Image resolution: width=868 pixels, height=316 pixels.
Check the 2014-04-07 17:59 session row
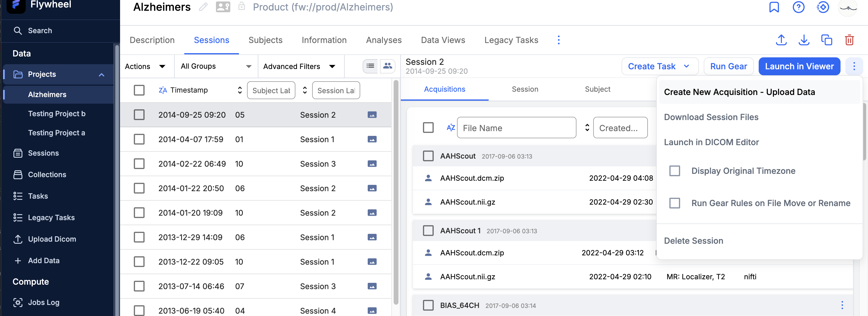[139, 139]
